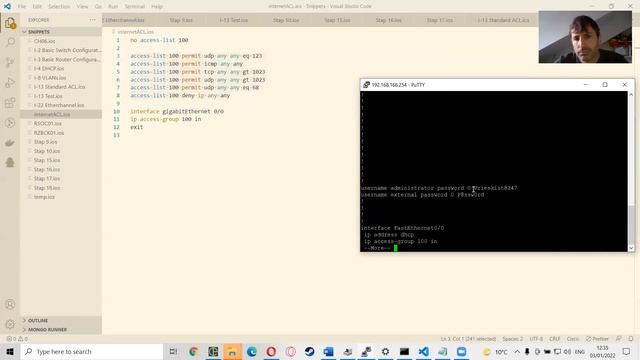Image resolution: width=640 pixels, height=360 pixels.
Task: Show hidden system tray icons
Action: [517, 351]
